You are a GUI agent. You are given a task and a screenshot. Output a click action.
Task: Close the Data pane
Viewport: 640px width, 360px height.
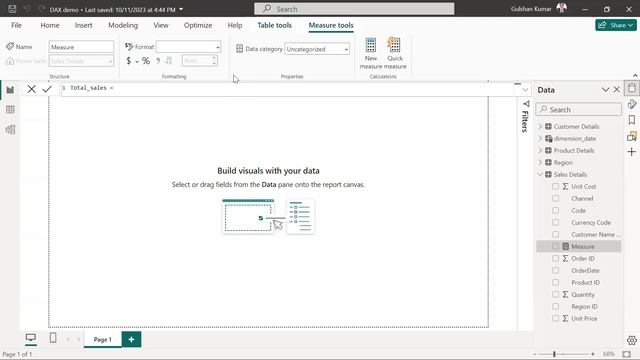[616, 89]
